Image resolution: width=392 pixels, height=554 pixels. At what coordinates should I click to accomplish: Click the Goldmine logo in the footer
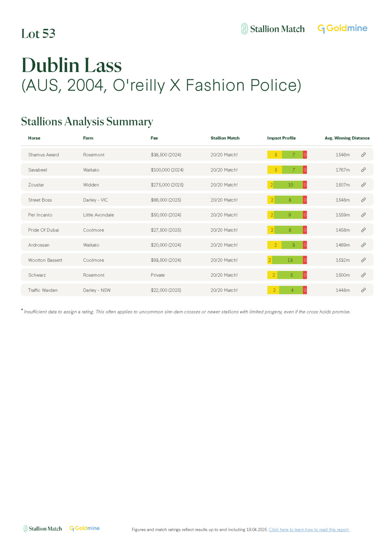85,529
